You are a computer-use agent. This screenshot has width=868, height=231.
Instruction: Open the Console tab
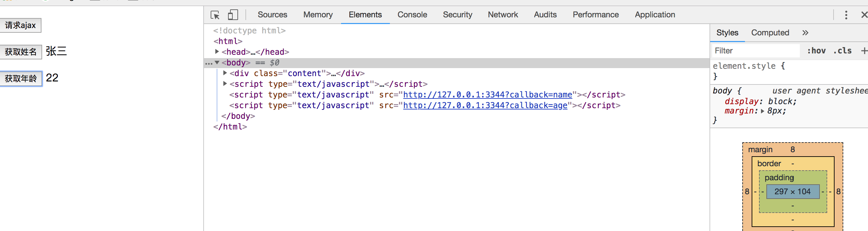click(x=412, y=15)
